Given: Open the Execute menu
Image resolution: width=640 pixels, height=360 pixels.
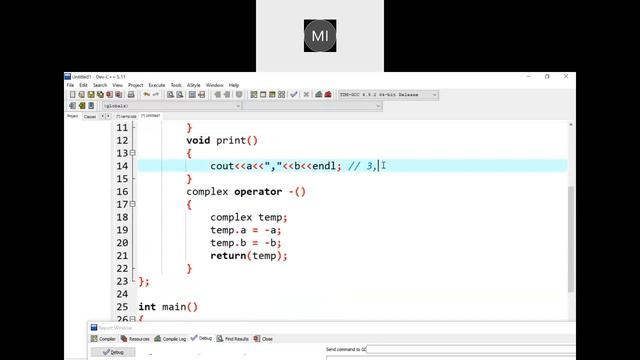Looking at the screenshot, I should click(157, 85).
